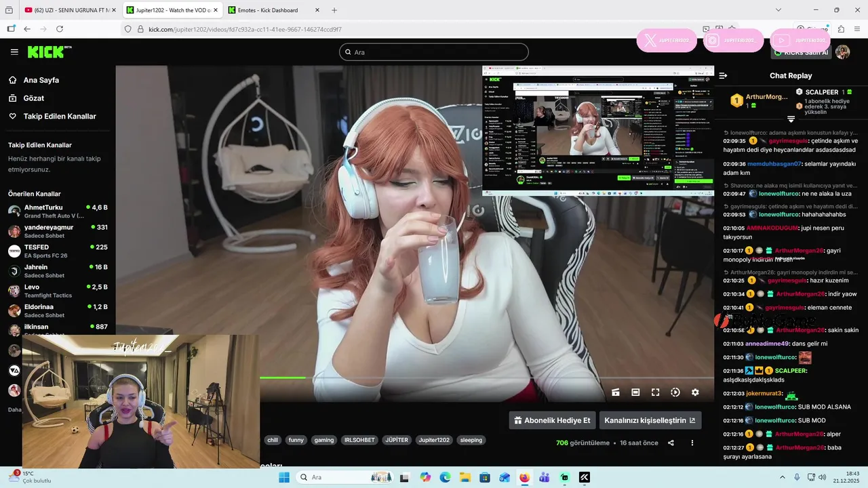Open the Eldorinaa recommended channel

[x=58, y=310]
